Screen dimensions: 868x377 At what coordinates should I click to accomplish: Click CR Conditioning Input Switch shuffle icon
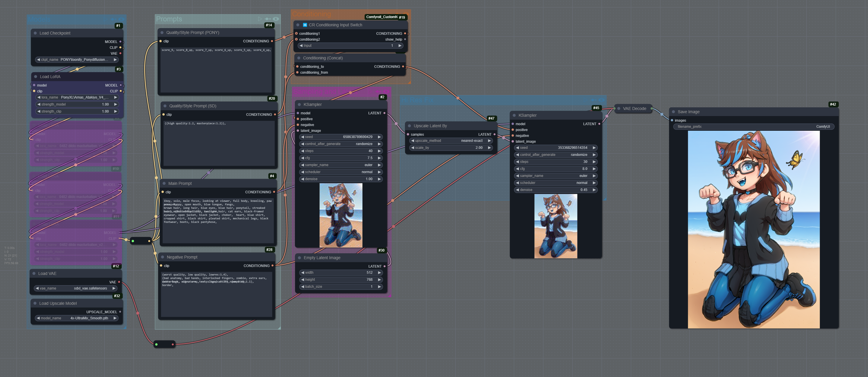(x=305, y=25)
